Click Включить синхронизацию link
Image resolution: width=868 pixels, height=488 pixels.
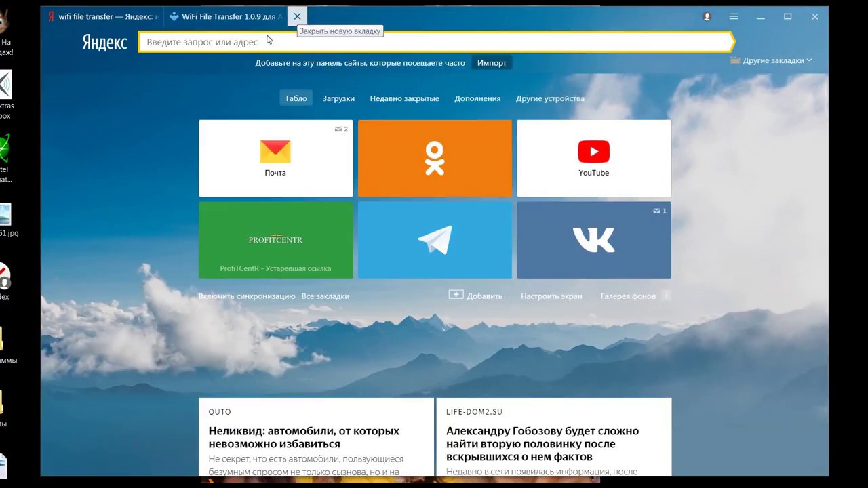247,296
